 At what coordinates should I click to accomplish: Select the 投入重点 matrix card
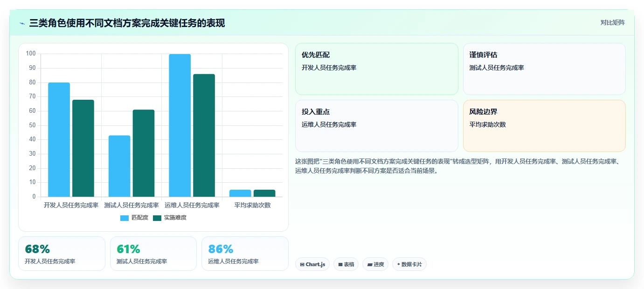pyautogui.click(x=377, y=126)
